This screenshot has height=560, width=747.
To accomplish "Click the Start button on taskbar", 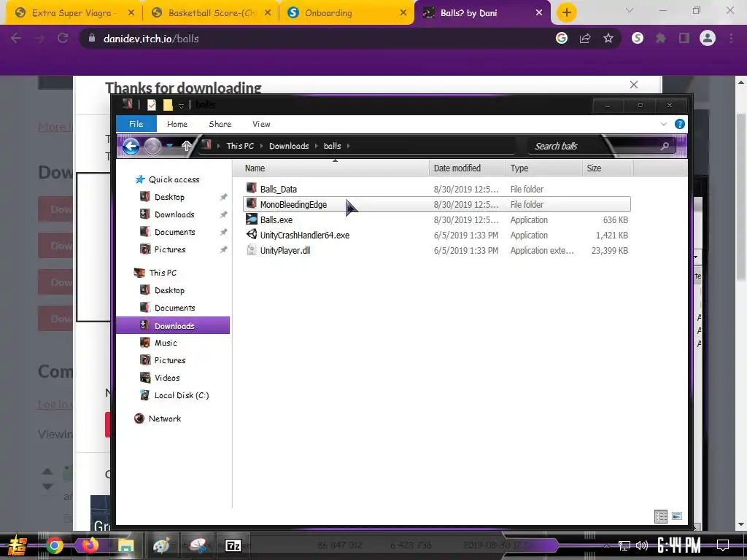I will coord(18,545).
